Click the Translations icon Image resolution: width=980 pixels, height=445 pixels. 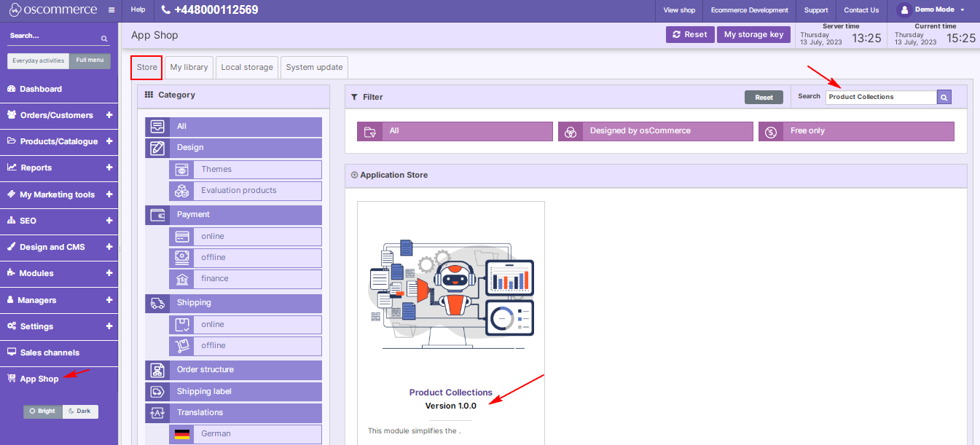(157, 413)
